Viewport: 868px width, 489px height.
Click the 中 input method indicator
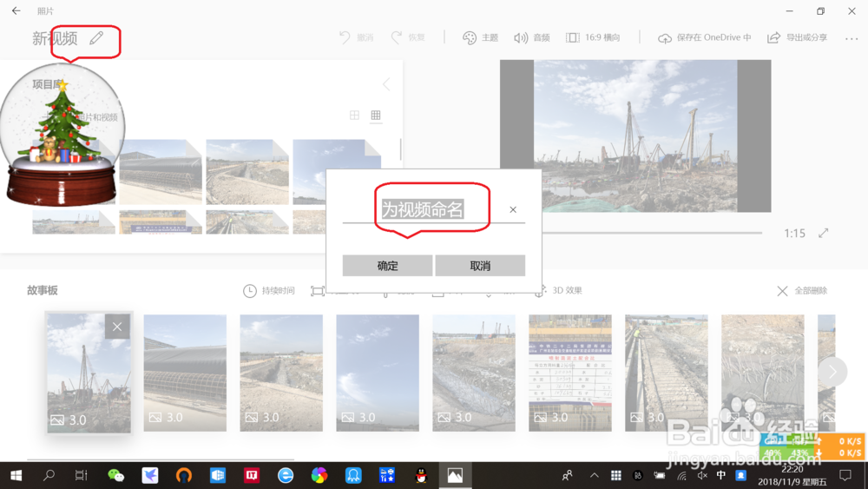point(720,475)
